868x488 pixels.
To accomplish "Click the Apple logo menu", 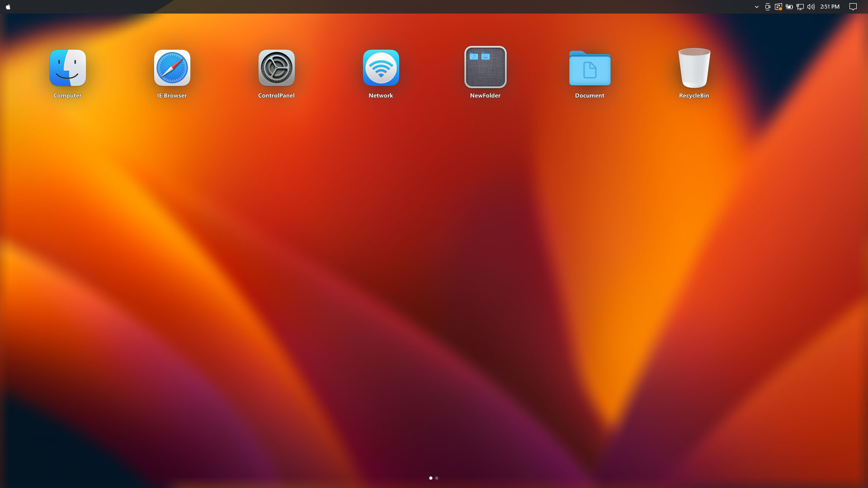I will pyautogui.click(x=8, y=7).
